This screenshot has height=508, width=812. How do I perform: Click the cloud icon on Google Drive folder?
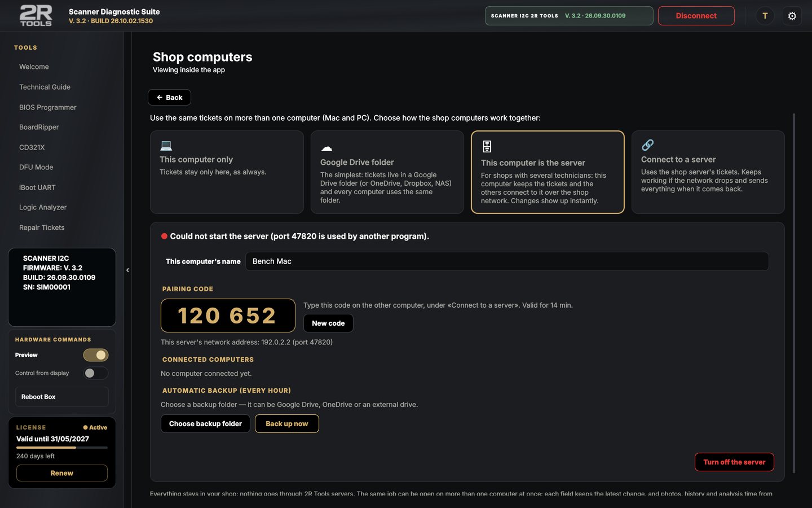pos(326,148)
